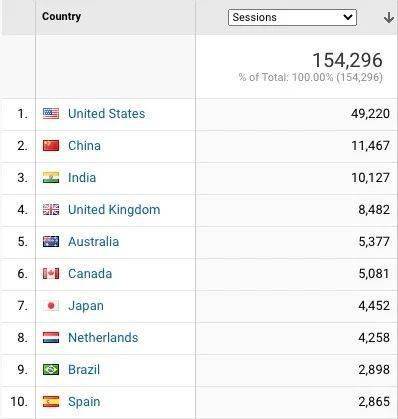Click the India flag icon
The width and height of the screenshot is (398, 419).
[x=51, y=178]
